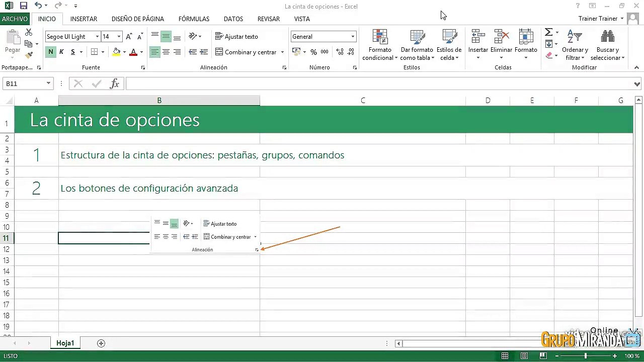Open Buscar y seleccionar options
Screen dimensions: 644x362
tap(608, 45)
